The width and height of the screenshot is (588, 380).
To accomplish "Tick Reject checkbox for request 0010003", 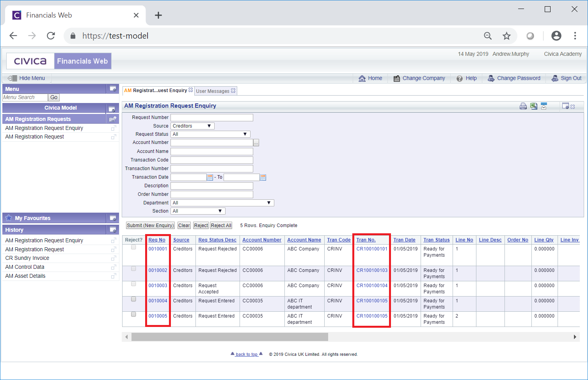I will (133, 284).
